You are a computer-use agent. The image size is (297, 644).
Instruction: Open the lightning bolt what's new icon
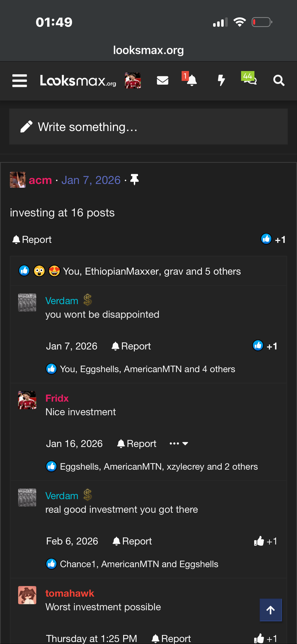pos(221,80)
